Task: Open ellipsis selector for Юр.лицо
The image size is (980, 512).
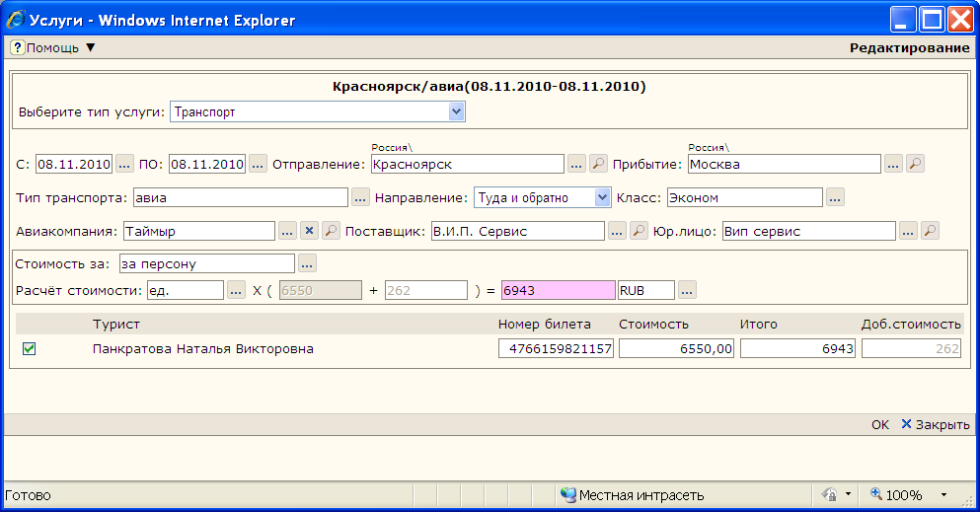Action: tap(908, 231)
